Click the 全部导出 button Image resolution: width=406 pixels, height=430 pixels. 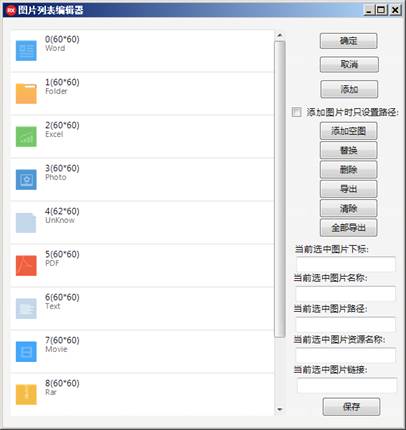(x=349, y=228)
